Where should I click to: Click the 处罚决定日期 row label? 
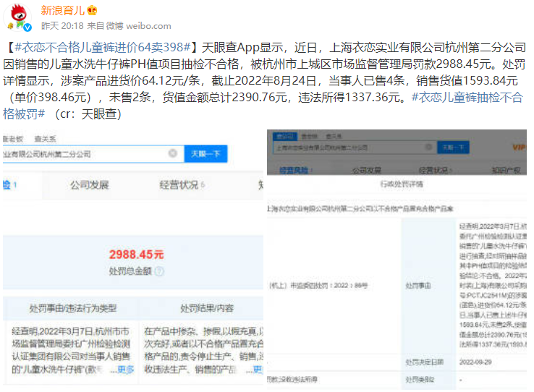424,362
